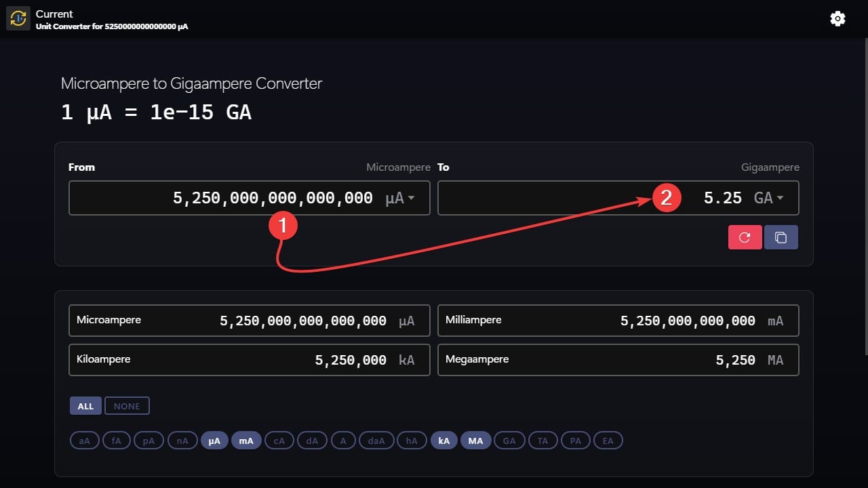Click the Current converter app logo

click(x=18, y=18)
